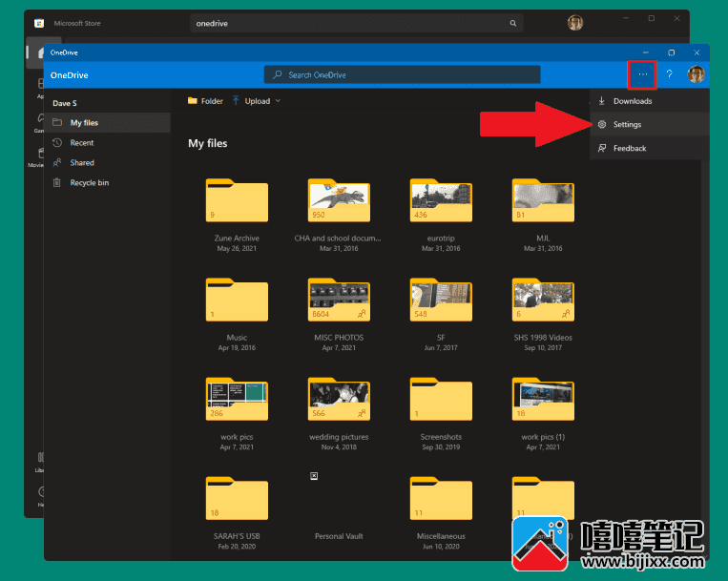Click the Upload button
This screenshot has height=581, width=728.
[x=252, y=101]
